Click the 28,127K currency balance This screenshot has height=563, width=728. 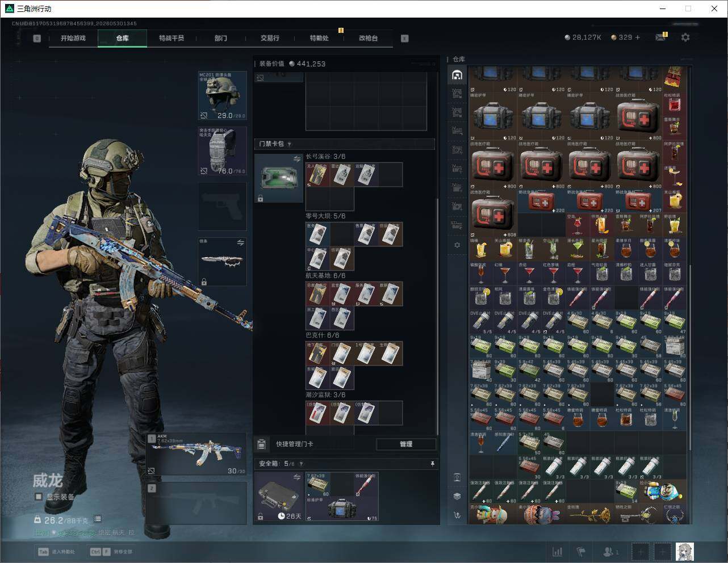583,37
